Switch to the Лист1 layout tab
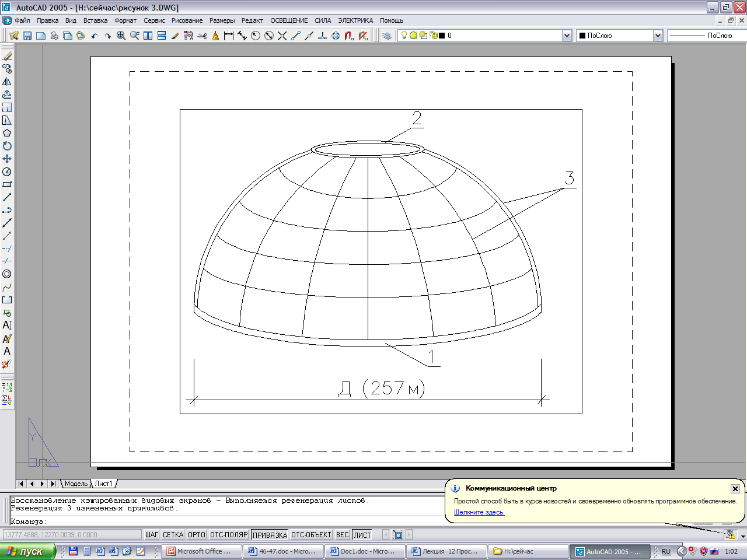This screenshot has height=560, width=747. 104,484
